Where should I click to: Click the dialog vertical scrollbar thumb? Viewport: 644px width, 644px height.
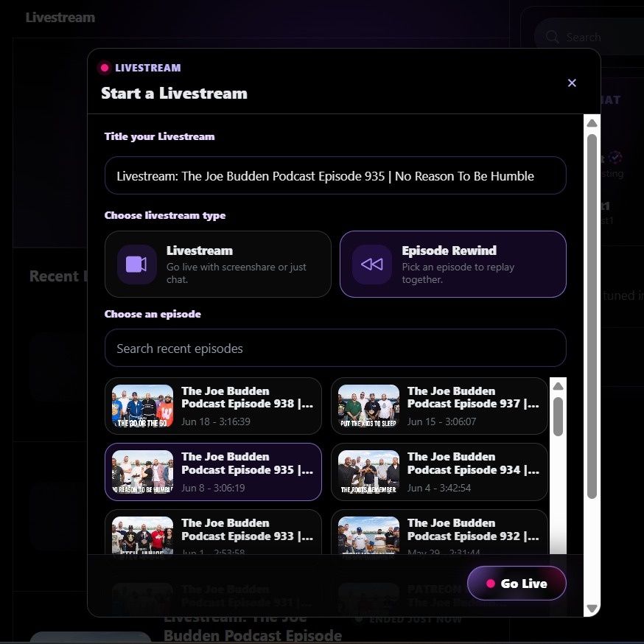point(592,316)
